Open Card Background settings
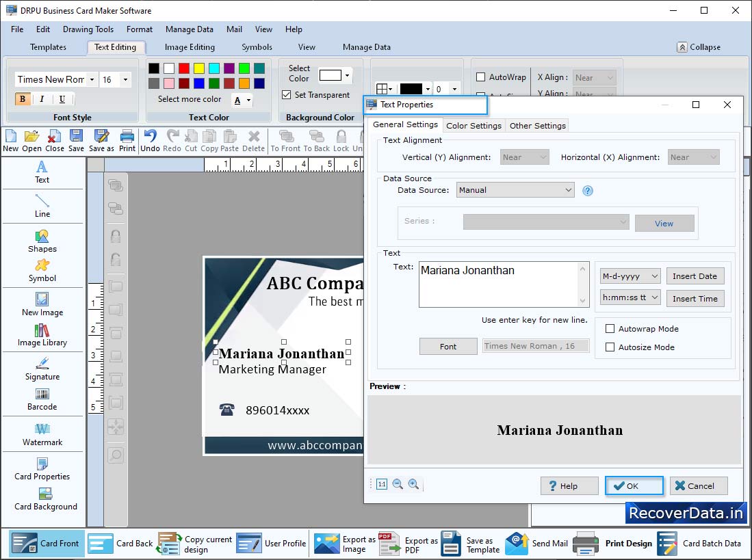The image size is (752, 560). (46, 499)
